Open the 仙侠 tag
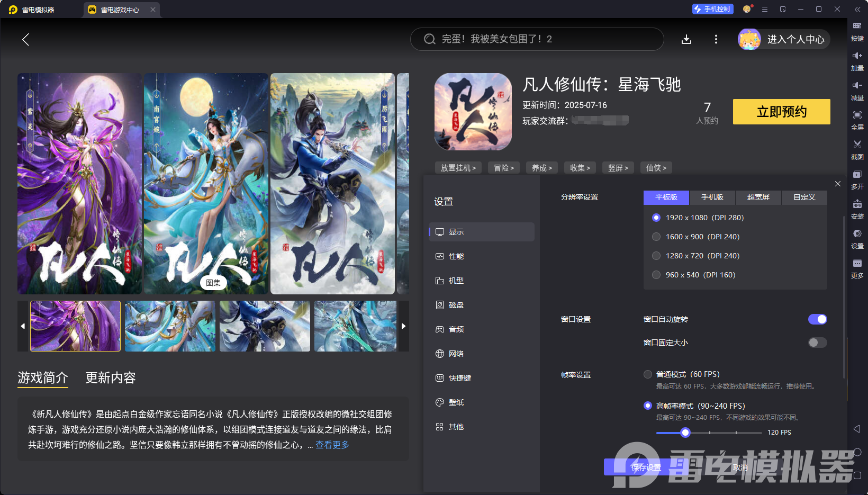This screenshot has width=868, height=495. (x=656, y=168)
